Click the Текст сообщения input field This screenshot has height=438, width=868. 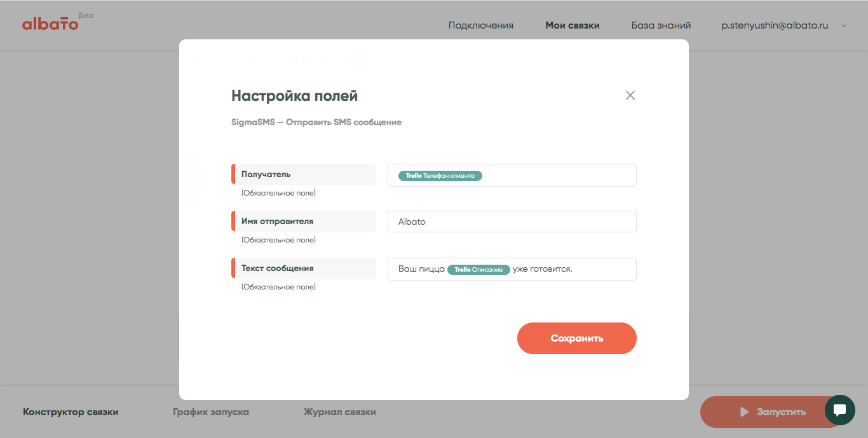click(x=512, y=269)
